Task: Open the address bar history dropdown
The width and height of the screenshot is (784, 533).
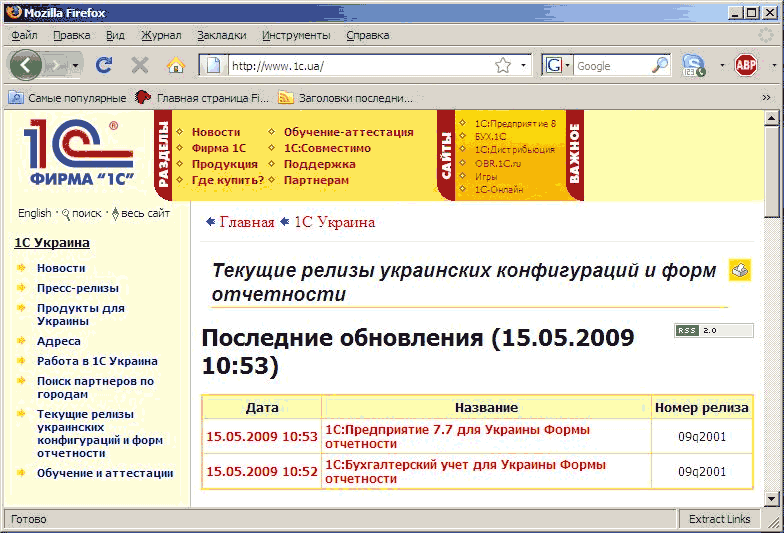Action: [524, 66]
